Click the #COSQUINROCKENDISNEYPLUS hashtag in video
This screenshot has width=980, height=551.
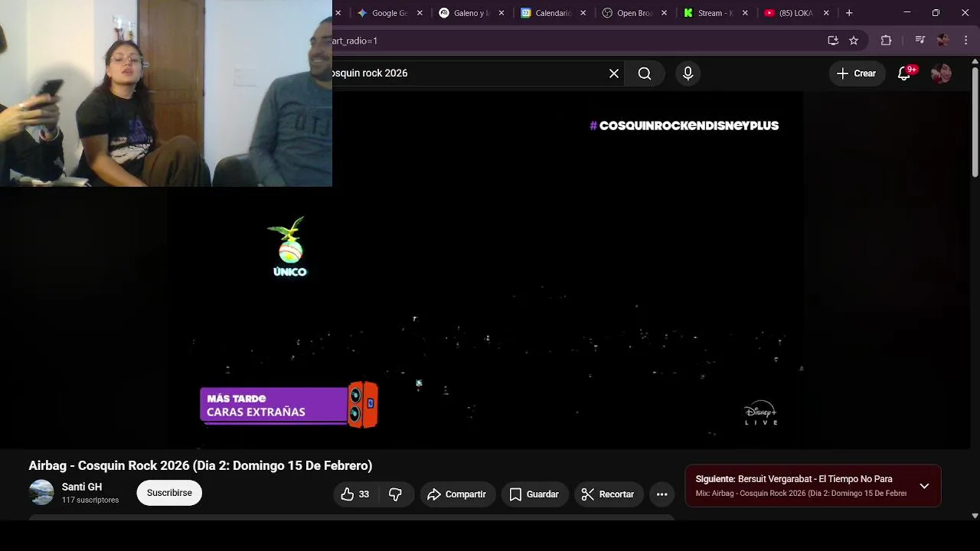point(684,126)
